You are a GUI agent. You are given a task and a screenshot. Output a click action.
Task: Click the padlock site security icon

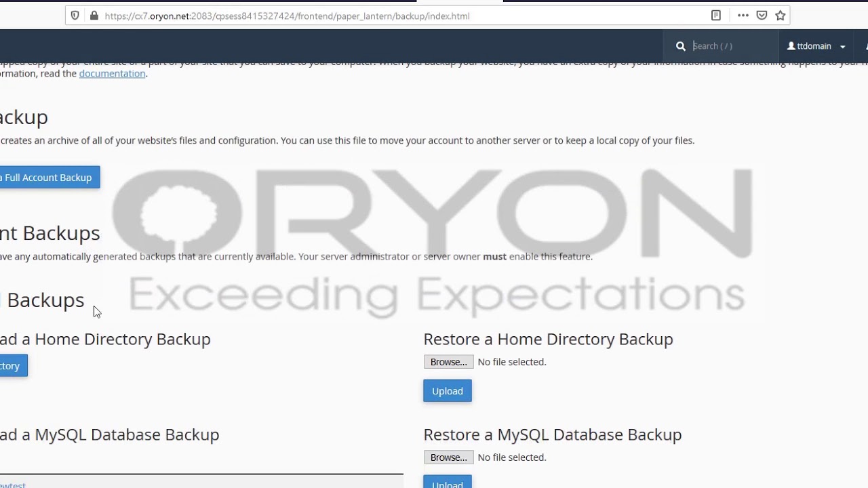(x=94, y=16)
